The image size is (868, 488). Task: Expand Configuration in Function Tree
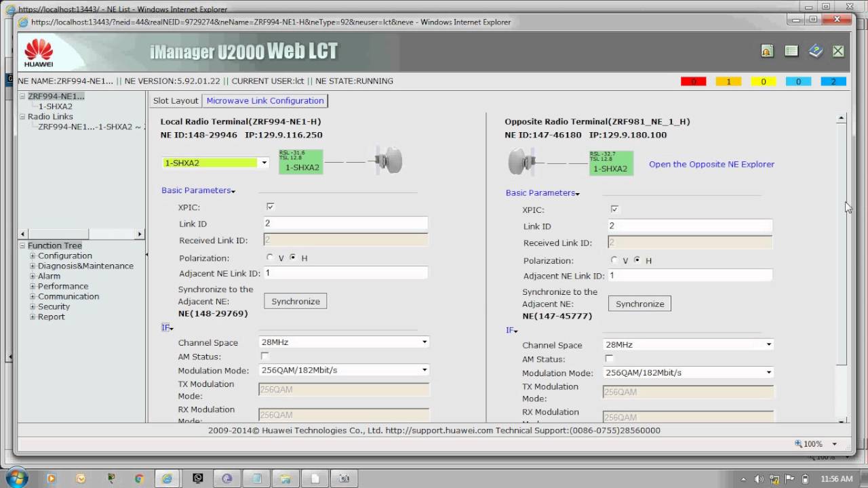click(33, 256)
